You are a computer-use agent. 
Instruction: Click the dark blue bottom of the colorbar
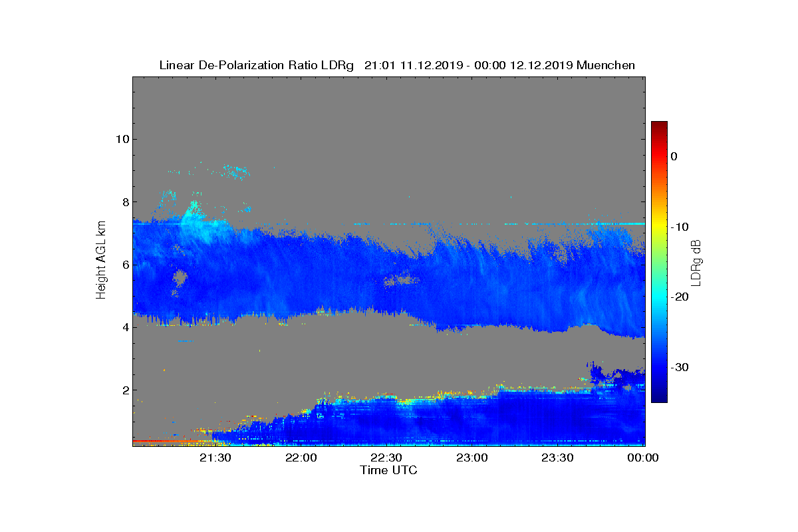point(659,397)
